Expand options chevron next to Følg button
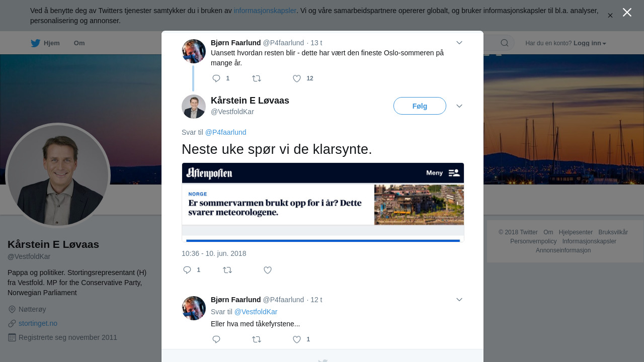 [459, 106]
